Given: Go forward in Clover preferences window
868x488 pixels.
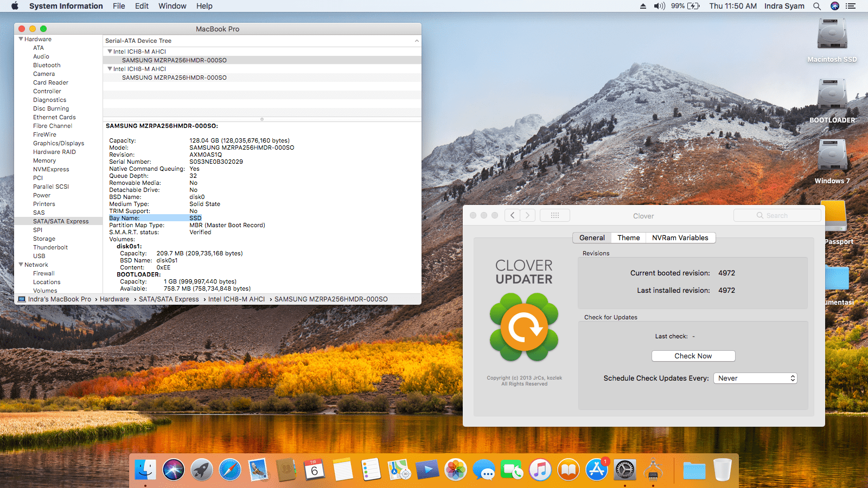Looking at the screenshot, I should 527,215.
